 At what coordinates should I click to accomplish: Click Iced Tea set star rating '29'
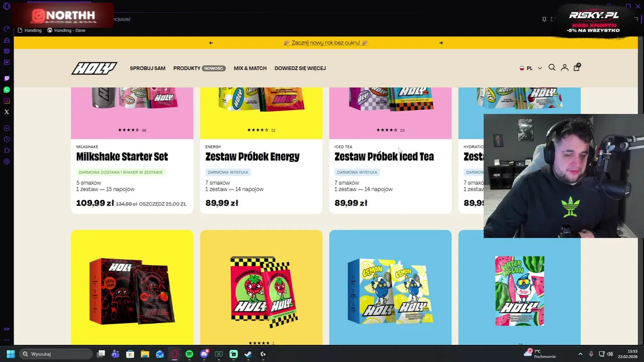390,130
